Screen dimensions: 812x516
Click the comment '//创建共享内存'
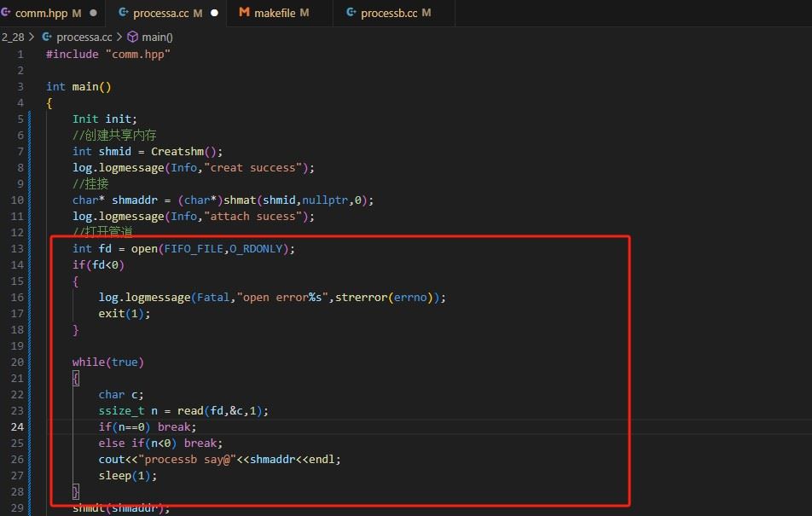(114, 136)
